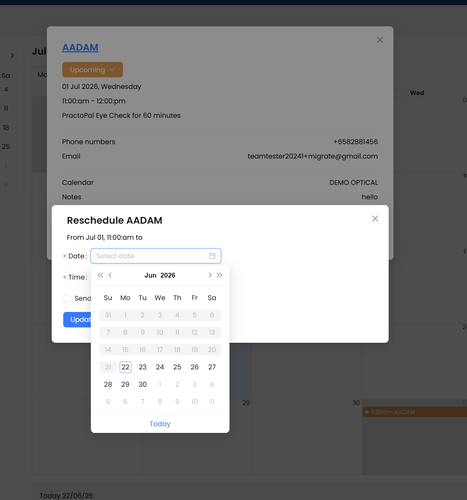Image resolution: width=467 pixels, height=500 pixels.
Task: Select June 27 in date picker
Action: point(212,367)
